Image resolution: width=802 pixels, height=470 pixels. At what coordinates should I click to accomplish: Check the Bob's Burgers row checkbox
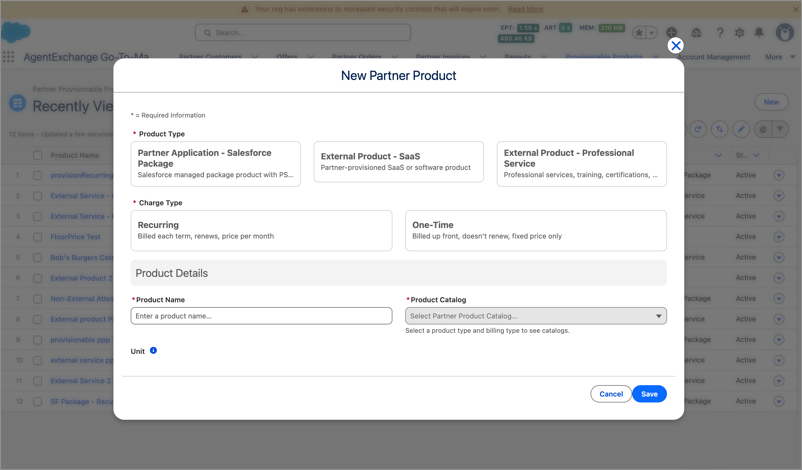coord(37,258)
